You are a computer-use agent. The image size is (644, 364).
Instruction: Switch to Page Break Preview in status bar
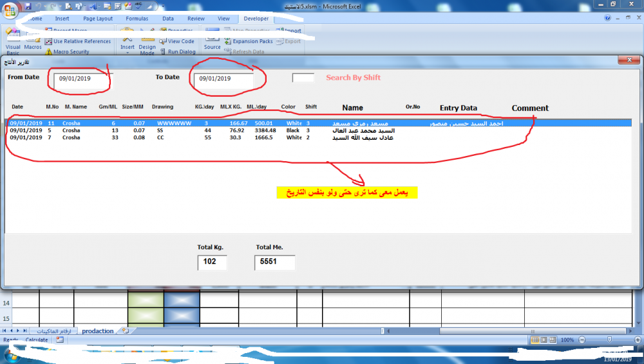pos(553,340)
